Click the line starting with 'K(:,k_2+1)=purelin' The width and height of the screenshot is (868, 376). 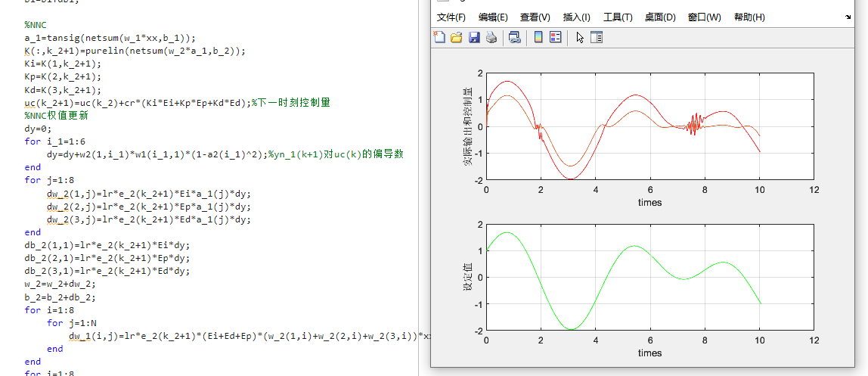135,51
